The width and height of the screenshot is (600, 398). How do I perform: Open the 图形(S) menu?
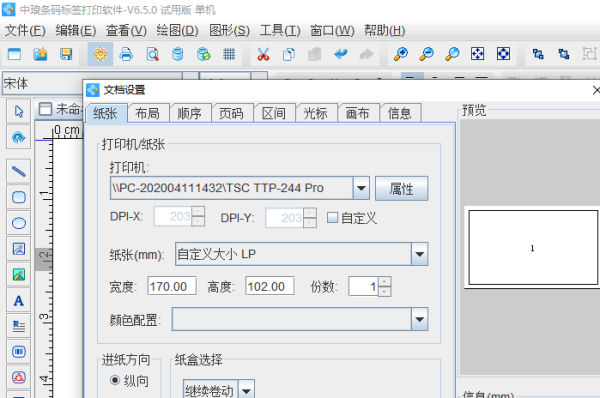tap(229, 30)
